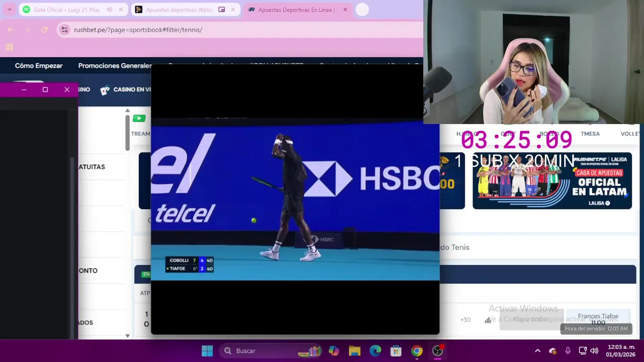Select the TMESA sport filter

(x=590, y=134)
